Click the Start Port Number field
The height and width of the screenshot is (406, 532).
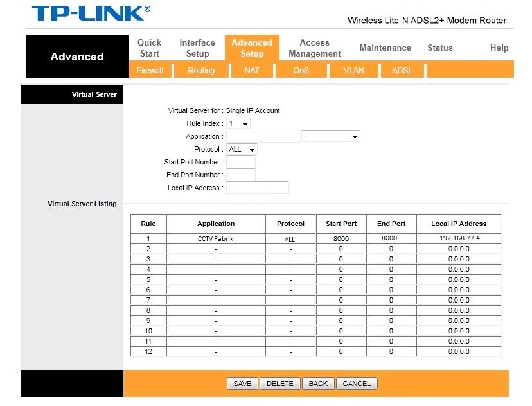point(241,163)
